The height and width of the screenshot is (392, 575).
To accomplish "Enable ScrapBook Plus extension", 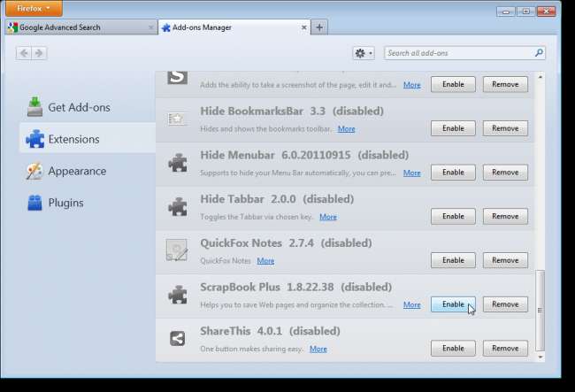I will [x=453, y=304].
